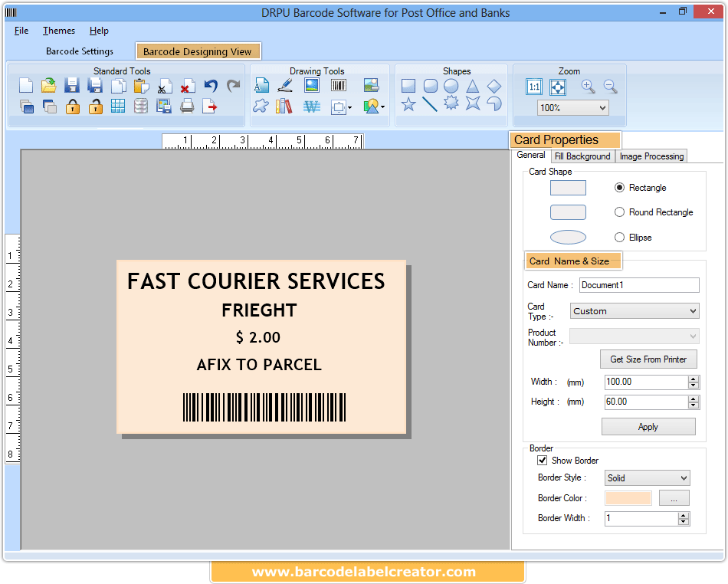
Task: Draw a five-point star shape
Action: pos(408,104)
